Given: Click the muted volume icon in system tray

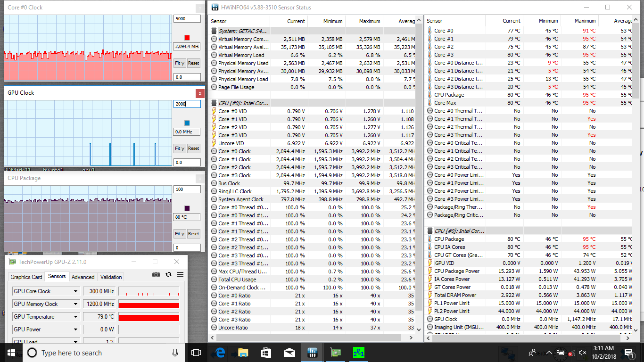Looking at the screenshot, I should [x=582, y=353].
